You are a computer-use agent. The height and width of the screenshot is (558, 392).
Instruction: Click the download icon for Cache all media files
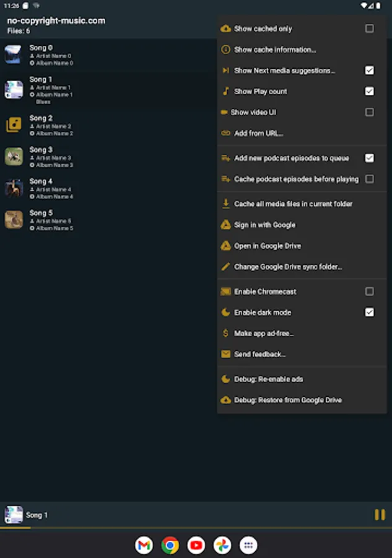[x=225, y=203]
